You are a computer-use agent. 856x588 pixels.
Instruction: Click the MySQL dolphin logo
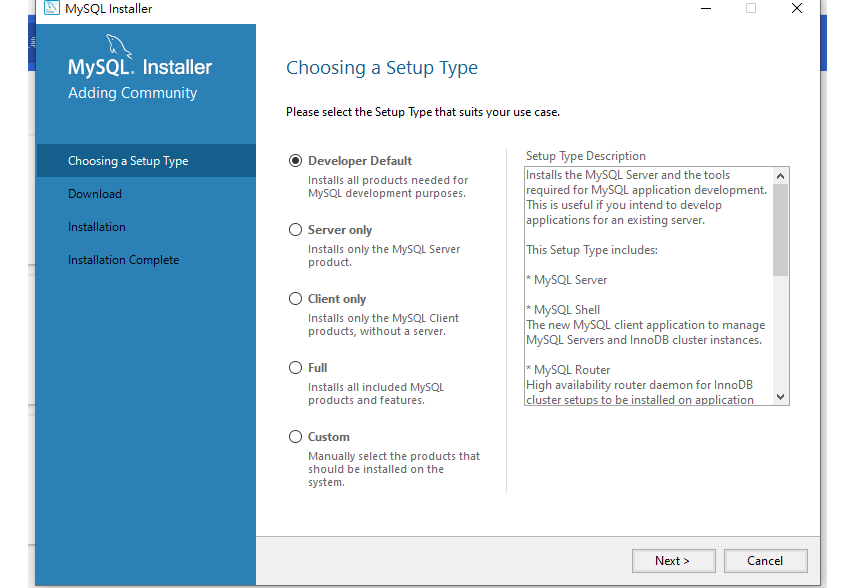[119, 45]
